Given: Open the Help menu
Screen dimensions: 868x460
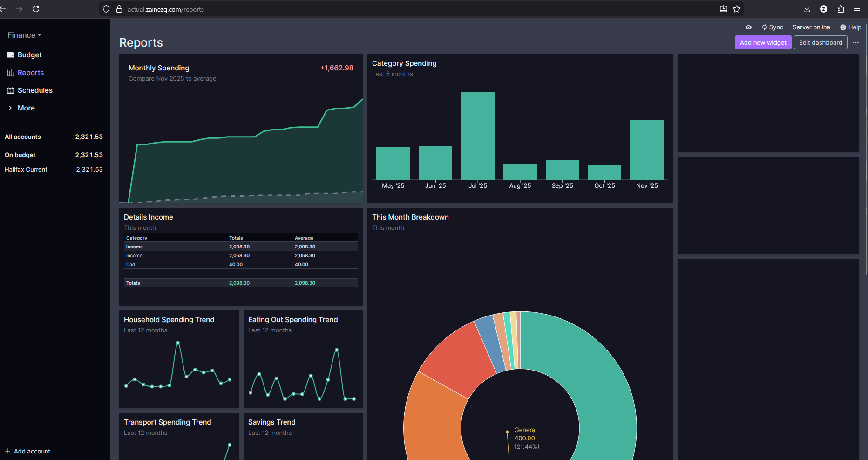Looking at the screenshot, I should (x=851, y=27).
